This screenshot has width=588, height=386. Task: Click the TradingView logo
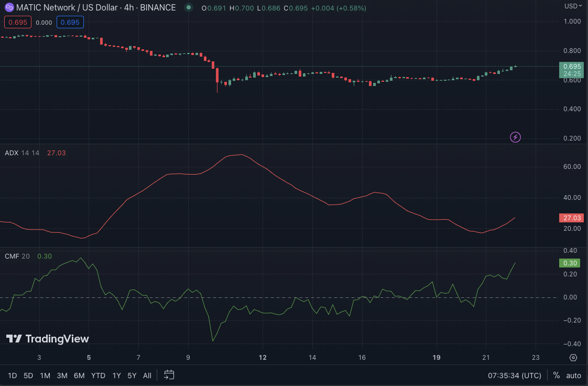point(48,339)
